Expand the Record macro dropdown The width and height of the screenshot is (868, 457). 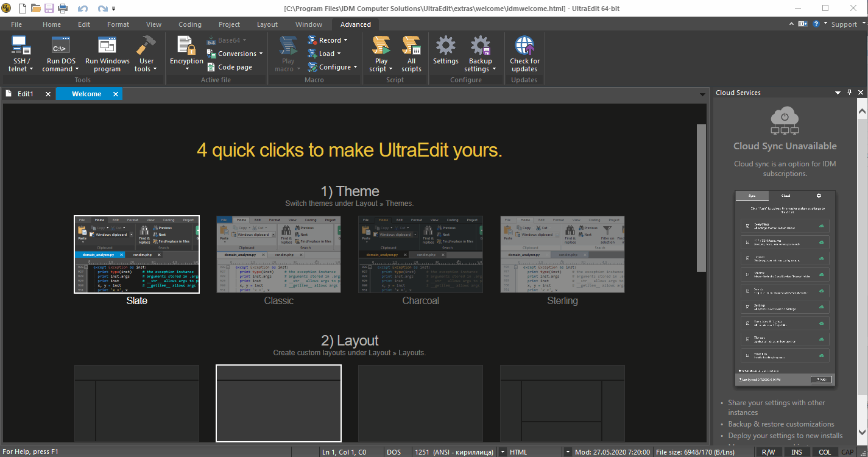[x=345, y=40]
